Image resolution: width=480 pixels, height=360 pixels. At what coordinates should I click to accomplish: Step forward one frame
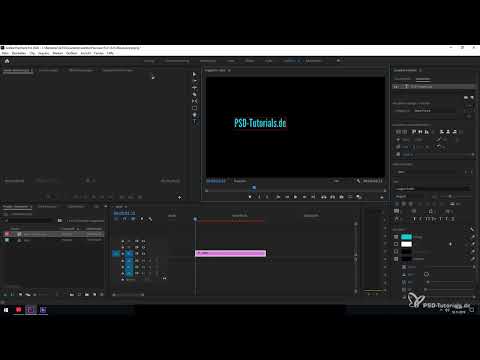(x=304, y=197)
